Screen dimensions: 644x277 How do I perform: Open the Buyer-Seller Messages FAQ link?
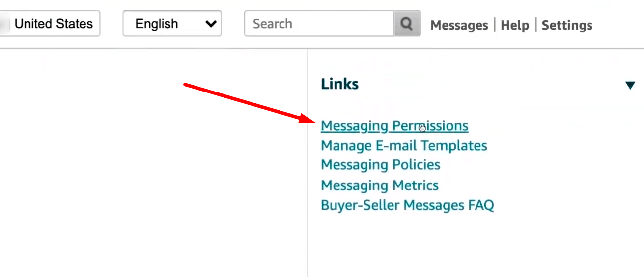407,205
